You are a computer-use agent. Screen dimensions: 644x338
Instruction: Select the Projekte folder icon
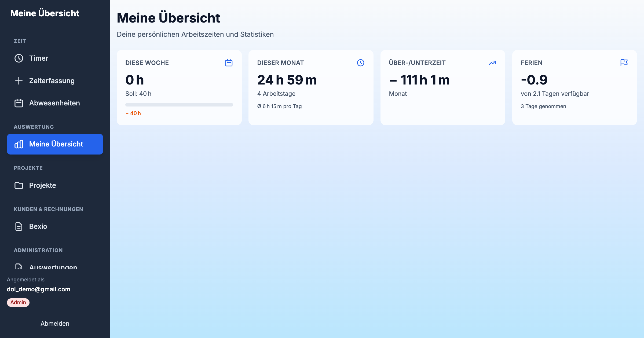click(19, 185)
